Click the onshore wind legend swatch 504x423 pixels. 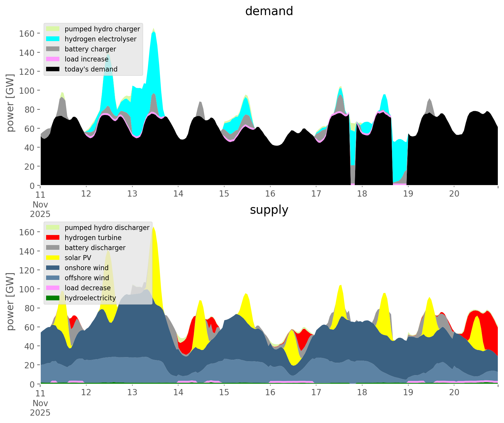coord(53,268)
